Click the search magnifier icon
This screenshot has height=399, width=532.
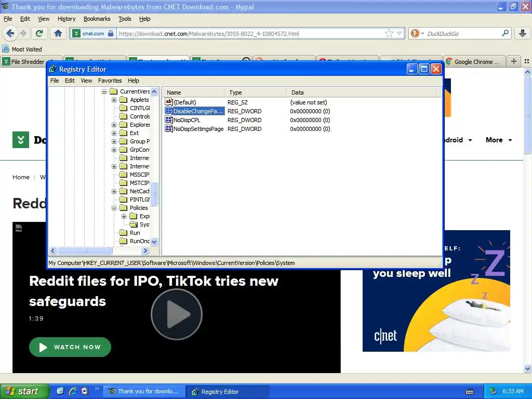point(505,33)
